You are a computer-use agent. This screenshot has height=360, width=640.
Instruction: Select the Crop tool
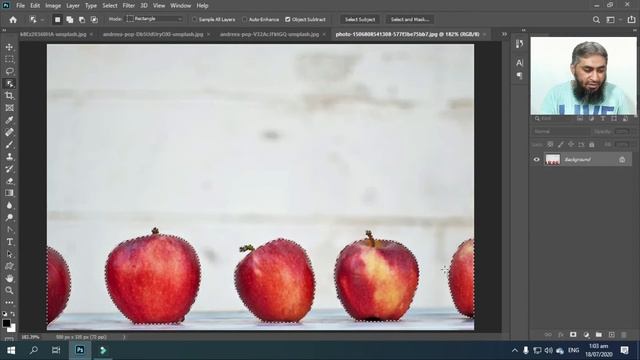(9, 96)
